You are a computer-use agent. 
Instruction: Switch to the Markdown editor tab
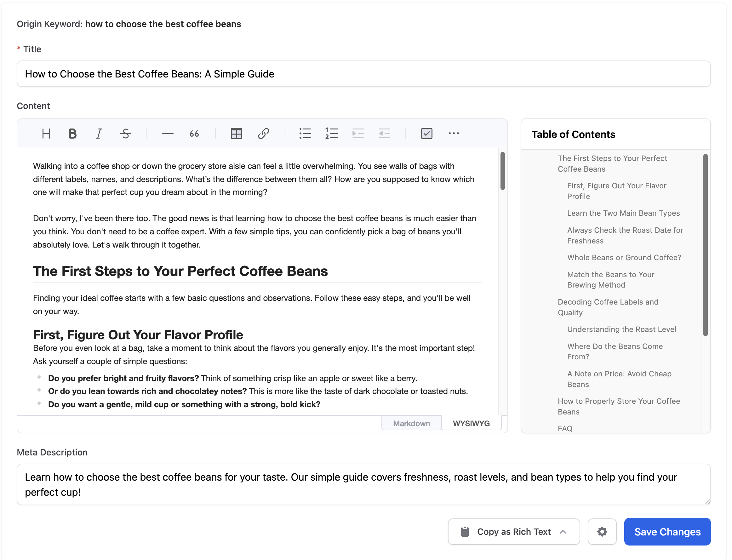(x=411, y=423)
